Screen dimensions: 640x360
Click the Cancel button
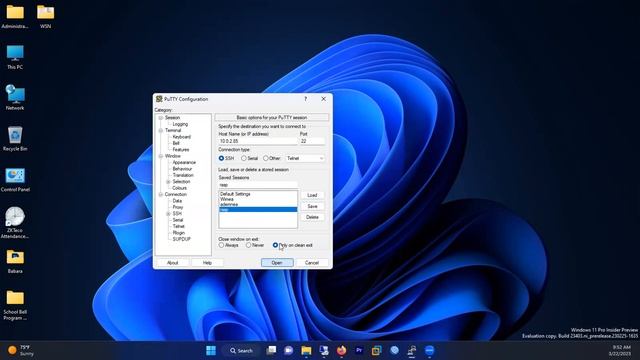point(312,263)
